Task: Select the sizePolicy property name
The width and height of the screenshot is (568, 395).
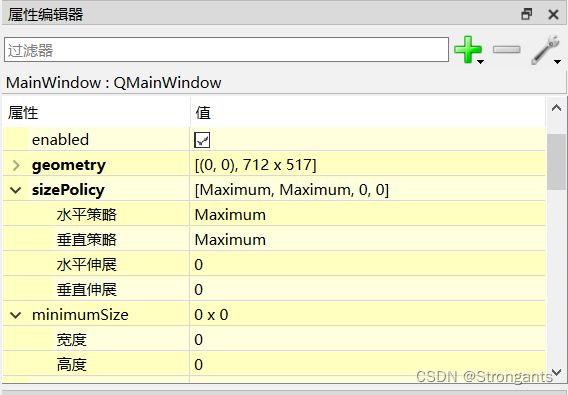Action: (x=68, y=190)
